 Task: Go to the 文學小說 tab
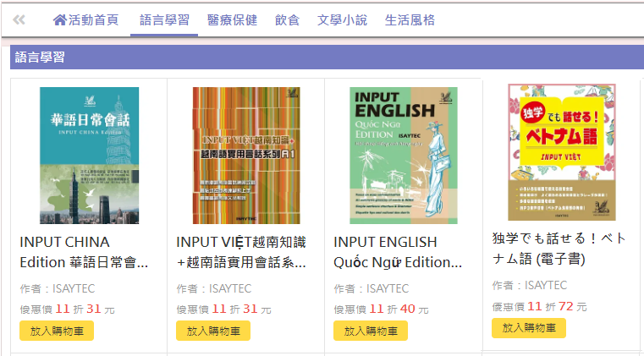point(342,19)
